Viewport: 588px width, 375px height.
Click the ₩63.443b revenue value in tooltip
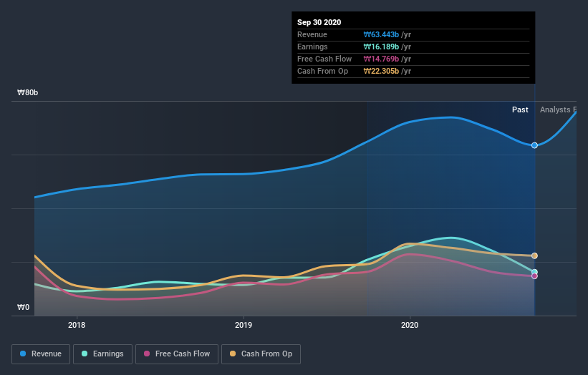381,35
